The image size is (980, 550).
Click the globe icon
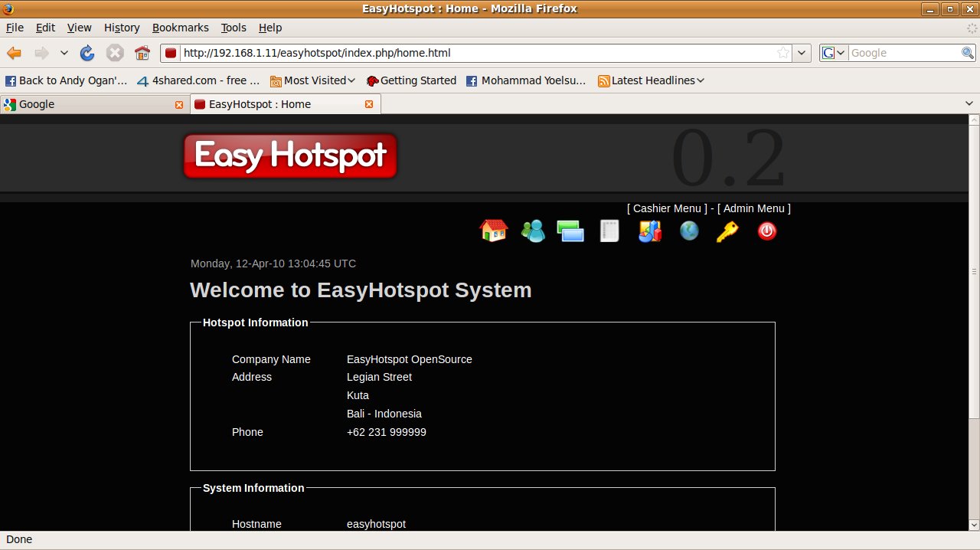689,231
